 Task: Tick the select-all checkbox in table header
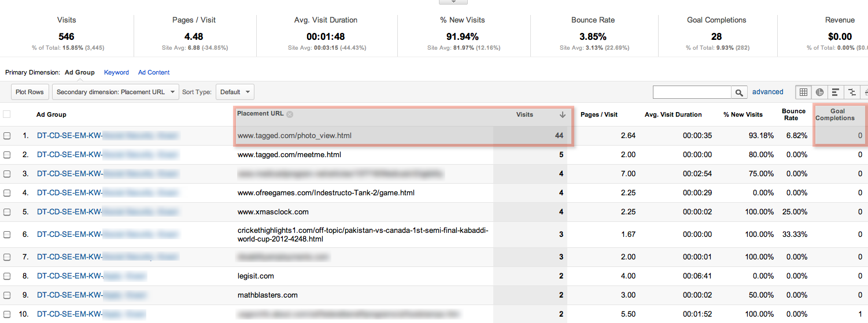point(7,114)
